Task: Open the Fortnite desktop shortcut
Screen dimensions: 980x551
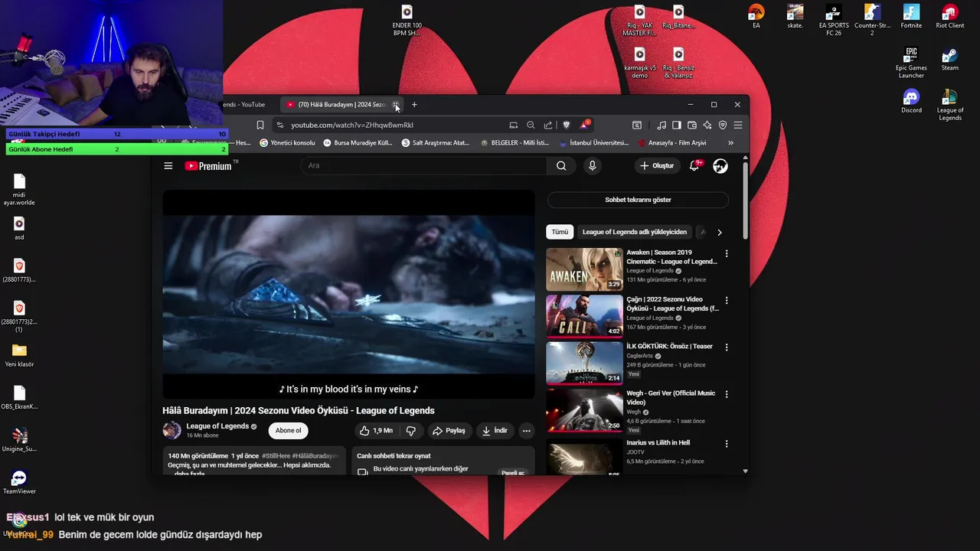Action: [x=911, y=17]
